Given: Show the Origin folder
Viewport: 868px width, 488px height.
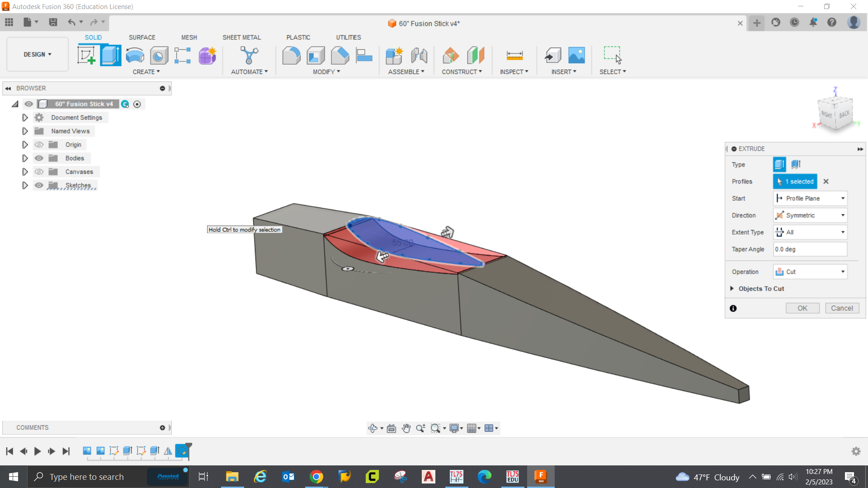Looking at the screenshot, I should coord(39,144).
